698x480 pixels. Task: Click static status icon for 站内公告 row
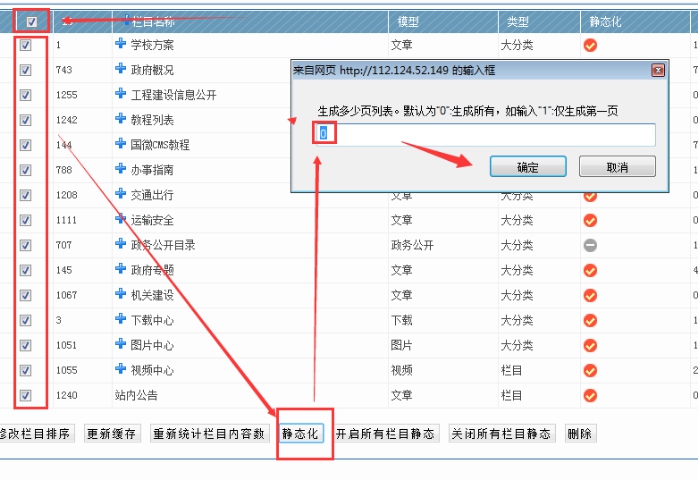[590, 395]
